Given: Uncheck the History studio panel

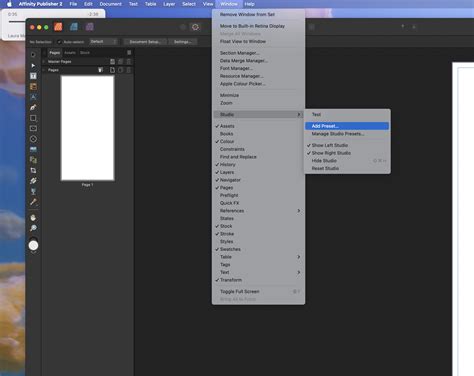Looking at the screenshot, I should click(227, 165).
